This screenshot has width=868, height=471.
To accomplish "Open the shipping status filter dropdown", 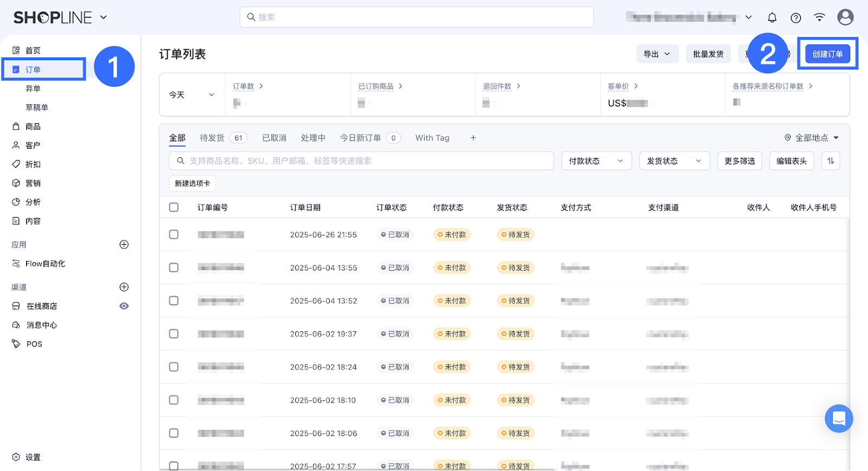I will click(x=674, y=161).
